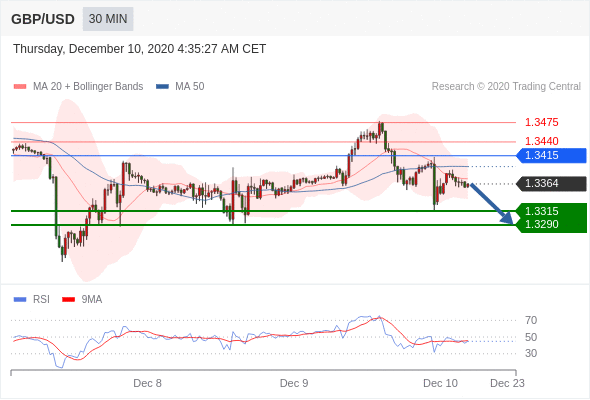The image size is (590, 400).
Task: Click the Dec 8 date axis label
Action: tap(147, 383)
